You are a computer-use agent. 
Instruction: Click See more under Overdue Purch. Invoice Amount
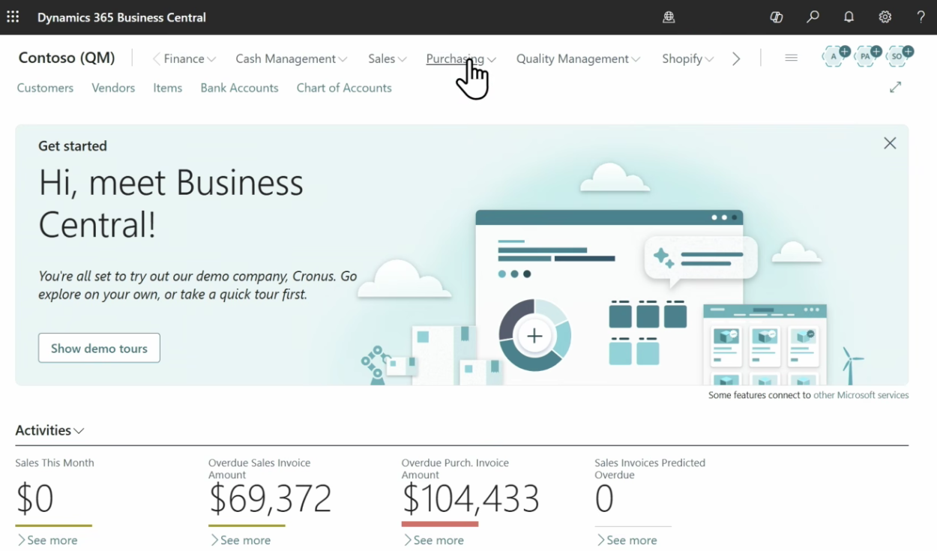click(x=433, y=540)
